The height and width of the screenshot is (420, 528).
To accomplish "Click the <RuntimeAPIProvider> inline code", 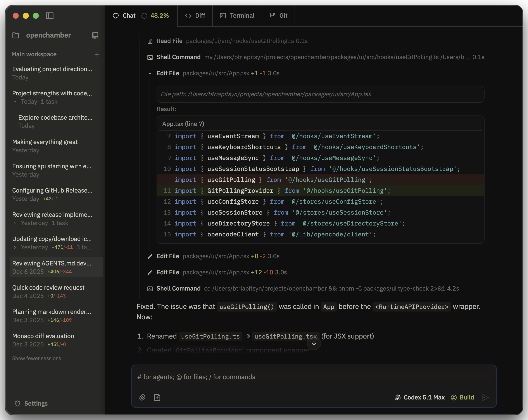I will (412, 307).
